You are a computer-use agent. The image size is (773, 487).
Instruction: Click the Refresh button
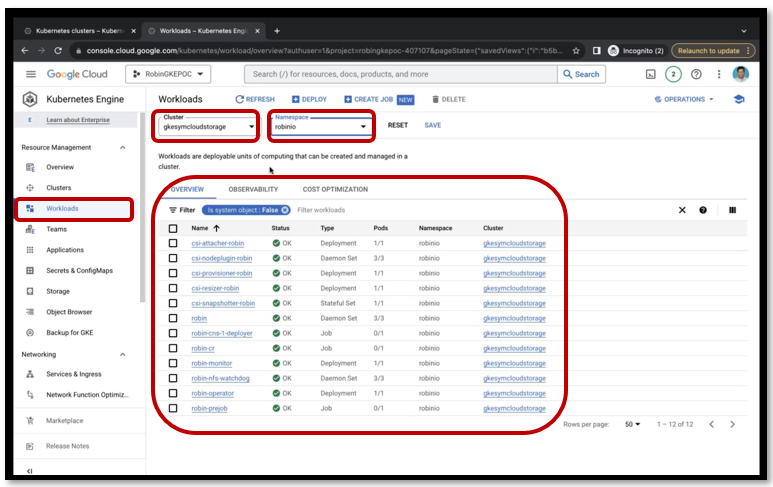[x=255, y=99]
